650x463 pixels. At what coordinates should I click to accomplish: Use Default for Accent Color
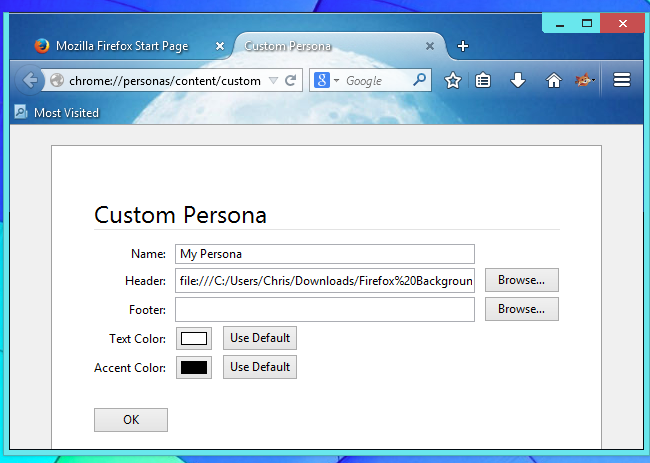click(x=260, y=367)
